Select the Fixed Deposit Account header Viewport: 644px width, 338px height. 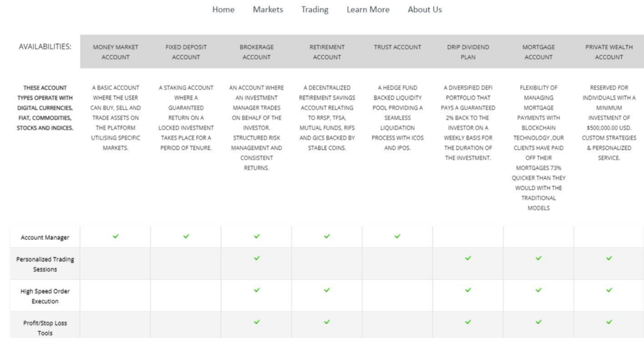coord(186,52)
